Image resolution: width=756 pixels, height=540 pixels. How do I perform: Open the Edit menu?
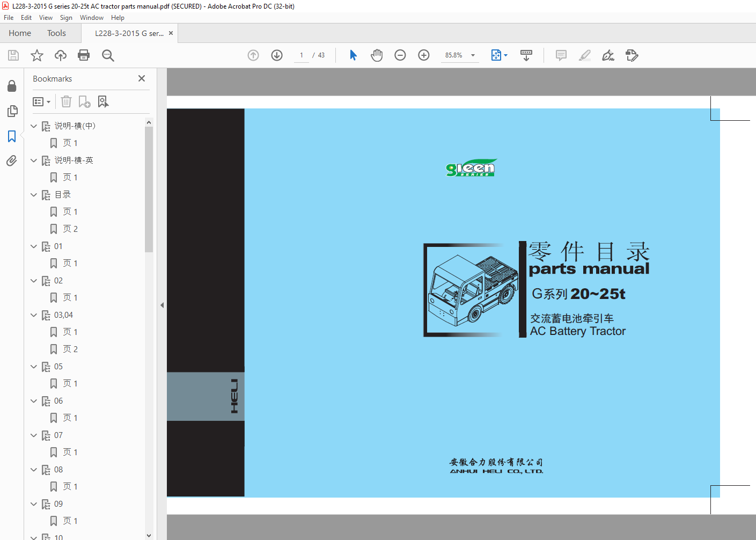(26, 18)
